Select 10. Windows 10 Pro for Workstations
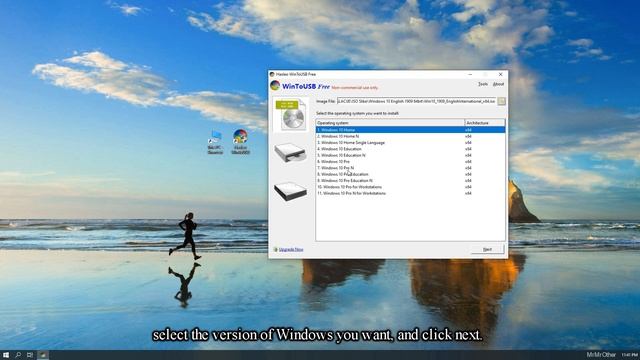The width and height of the screenshot is (640, 360). pyautogui.click(x=410, y=187)
